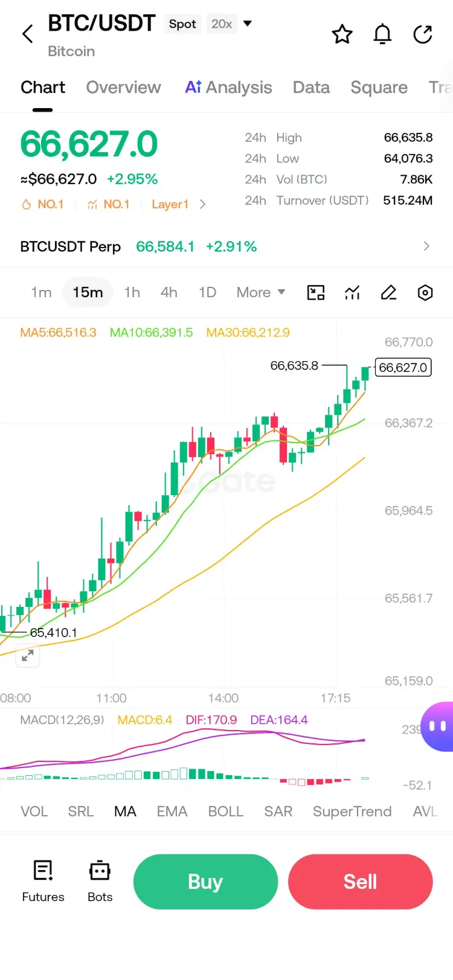Select the 15m timeframe
453x980 pixels.
click(x=88, y=293)
